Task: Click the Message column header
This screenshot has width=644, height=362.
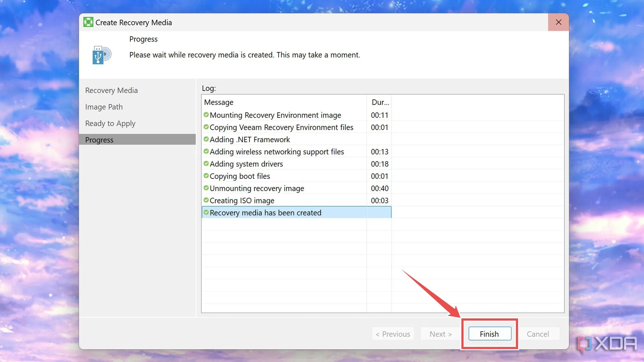Action: click(219, 102)
